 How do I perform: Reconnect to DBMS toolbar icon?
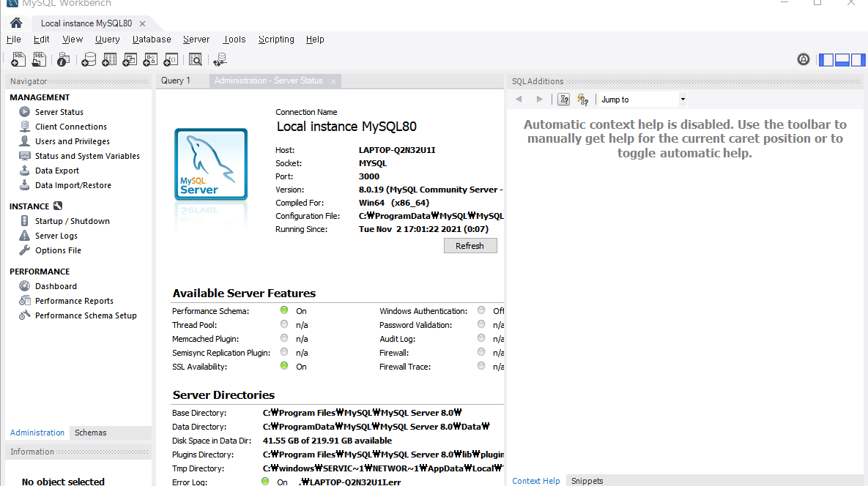click(220, 59)
